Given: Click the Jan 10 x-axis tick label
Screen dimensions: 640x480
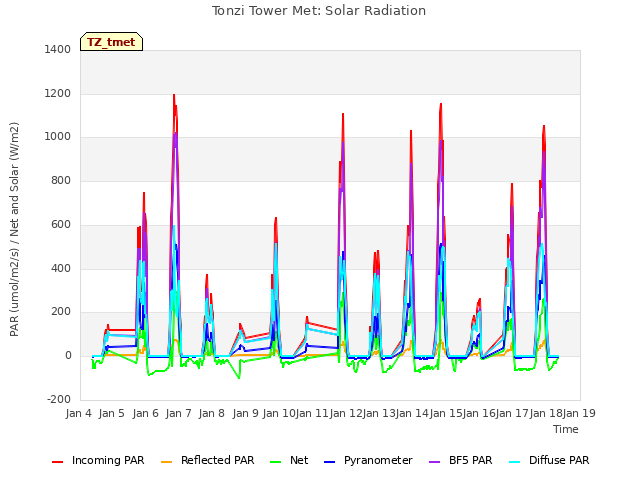Looking at the screenshot, I should 278,413.
